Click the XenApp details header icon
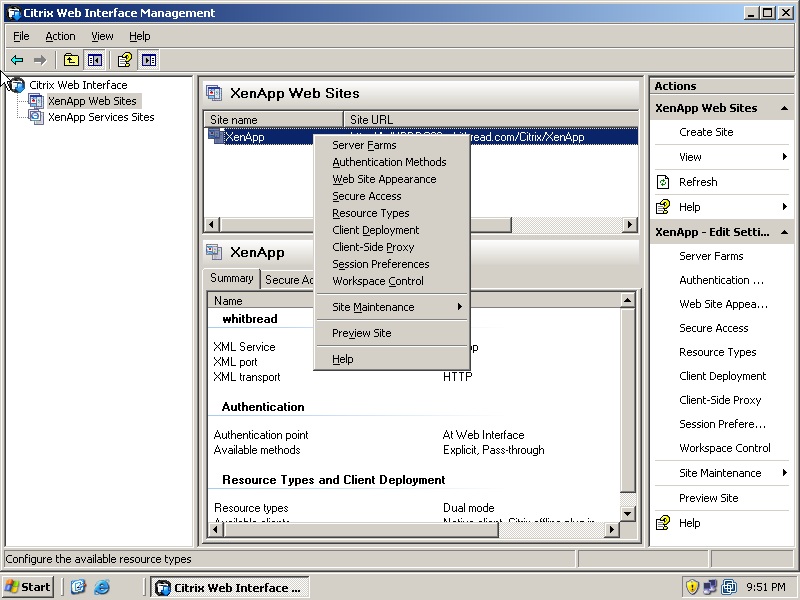The height and width of the screenshot is (600, 800). point(214,252)
